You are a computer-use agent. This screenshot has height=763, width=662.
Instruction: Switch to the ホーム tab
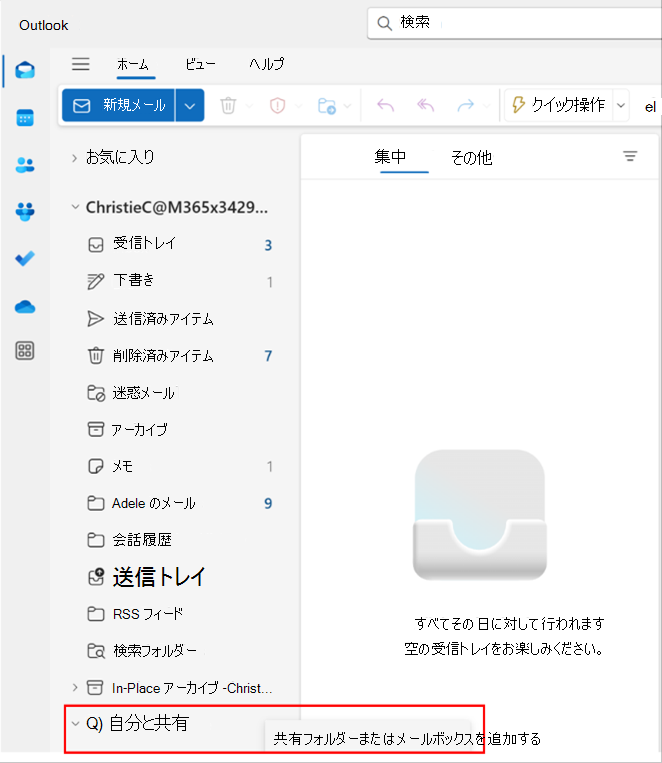[132, 64]
